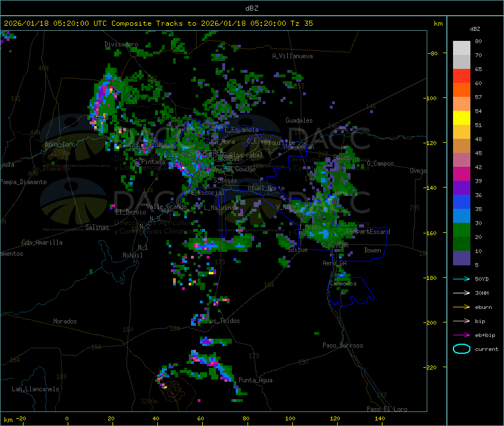Pick the light gray 70-80 dBZ swatch

pyautogui.click(x=461, y=48)
